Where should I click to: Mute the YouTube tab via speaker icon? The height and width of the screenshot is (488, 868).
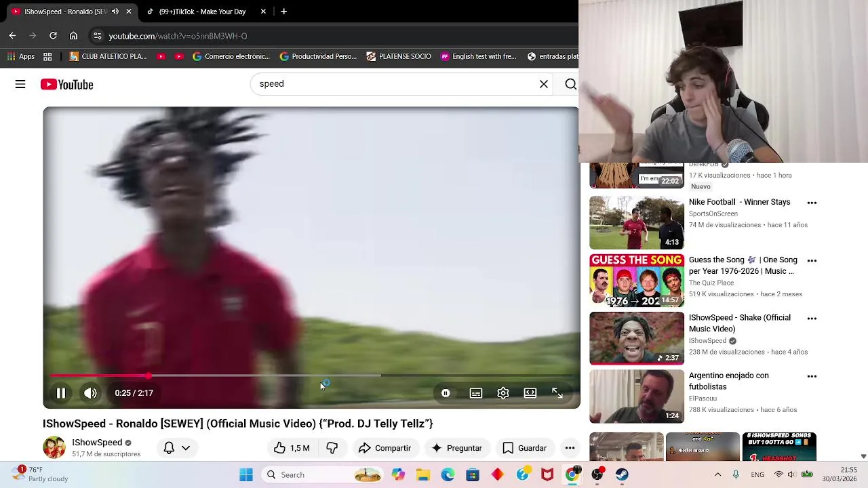(x=115, y=12)
